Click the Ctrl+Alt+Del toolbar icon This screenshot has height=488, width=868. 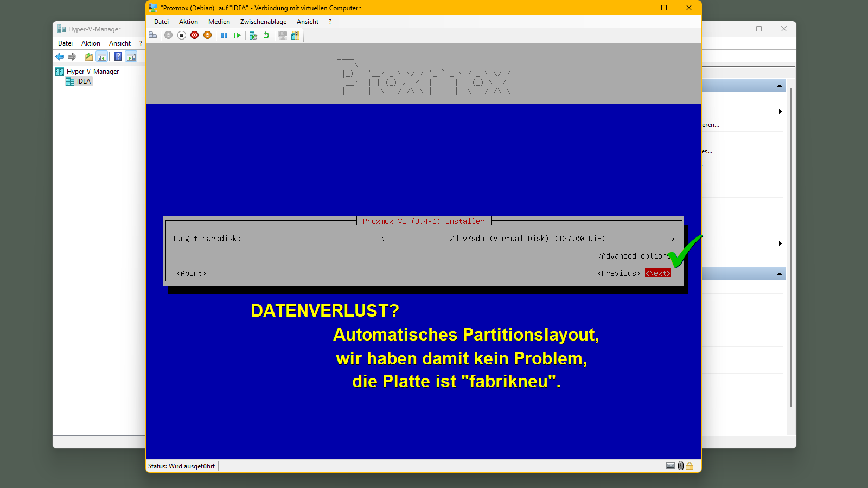pos(153,35)
